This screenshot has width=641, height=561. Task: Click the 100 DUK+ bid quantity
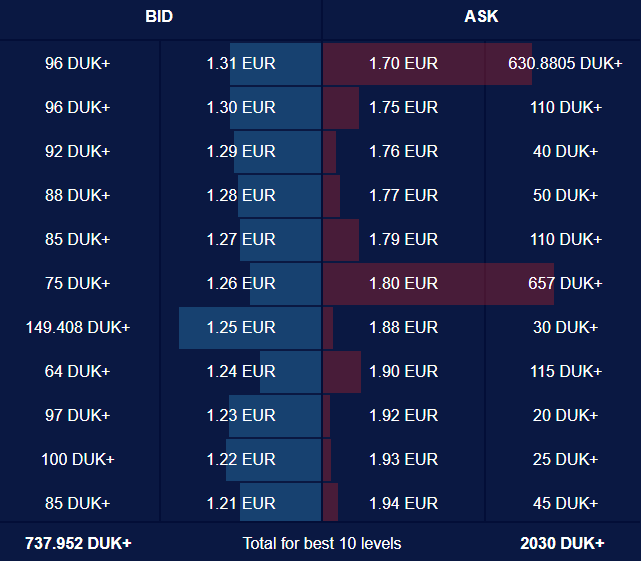pos(78,459)
